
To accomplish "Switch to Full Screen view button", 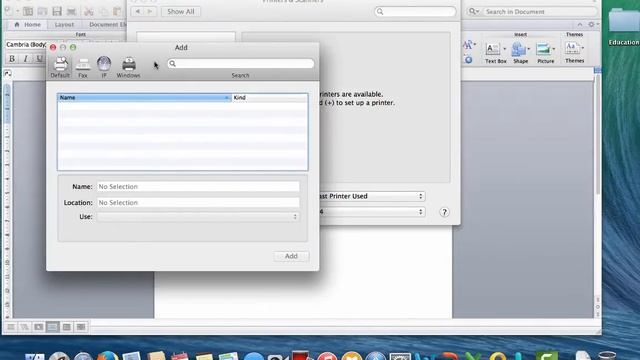I will point(81,327).
